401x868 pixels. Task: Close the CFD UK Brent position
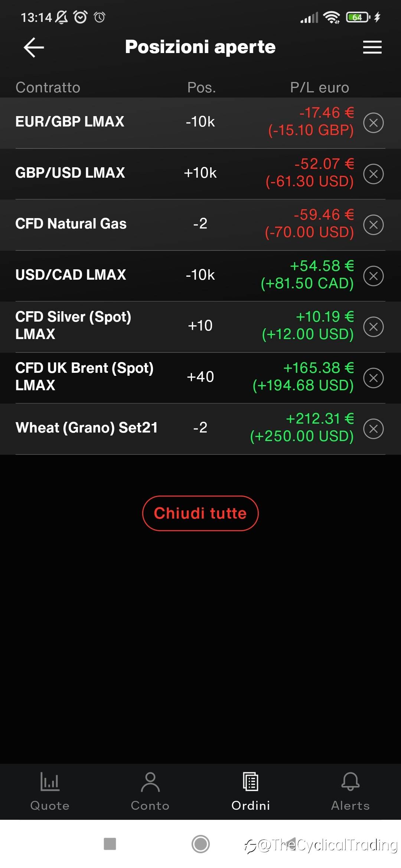coord(373,378)
